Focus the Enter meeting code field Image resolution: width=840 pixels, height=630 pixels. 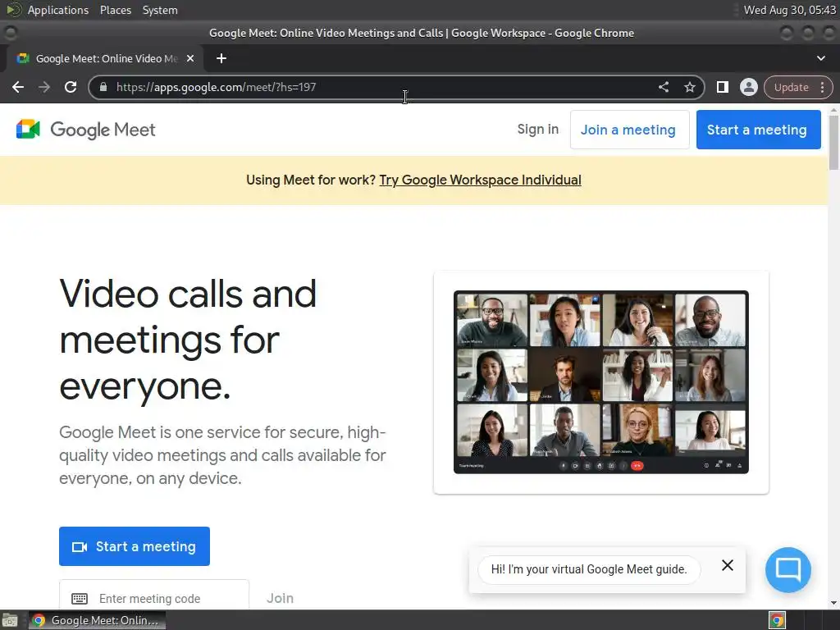point(154,596)
